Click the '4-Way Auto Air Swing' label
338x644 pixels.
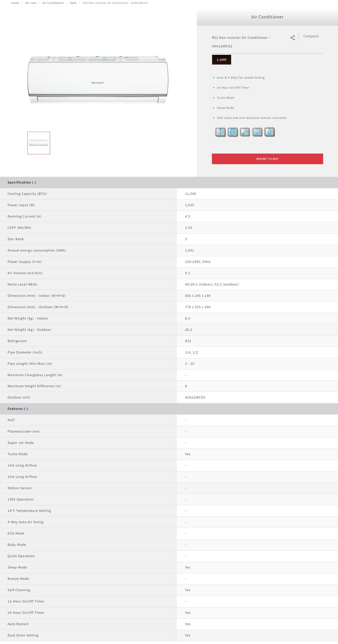25,522
